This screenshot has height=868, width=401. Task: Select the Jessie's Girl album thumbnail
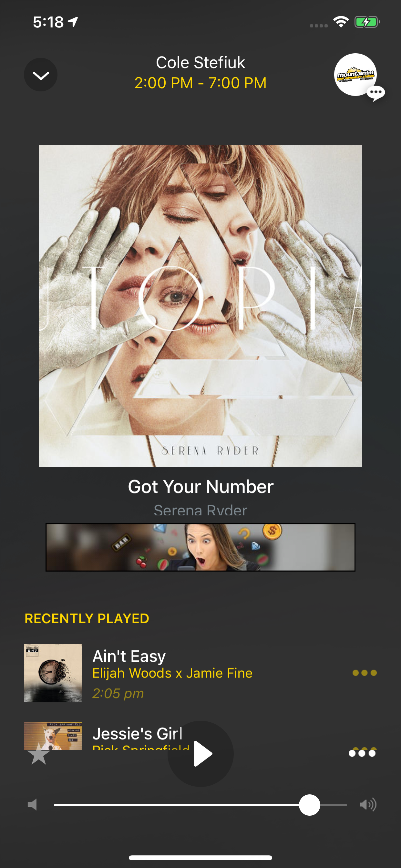pos(53,736)
